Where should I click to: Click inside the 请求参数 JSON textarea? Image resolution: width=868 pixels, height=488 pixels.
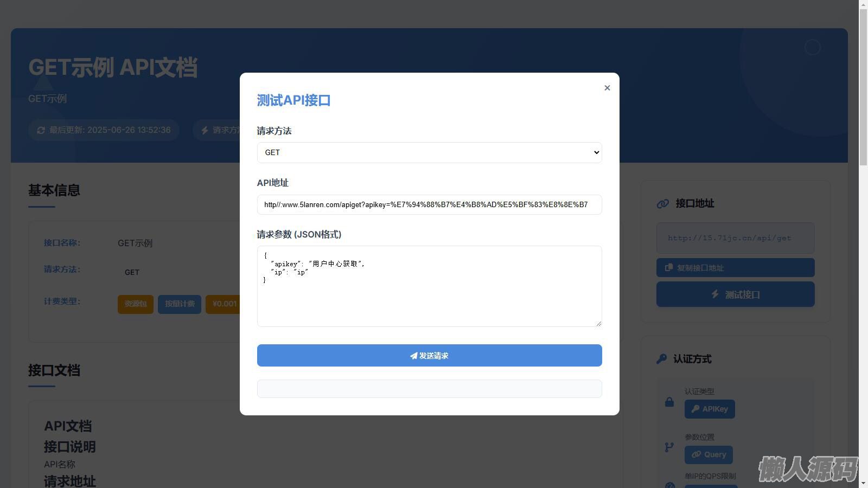(x=429, y=286)
